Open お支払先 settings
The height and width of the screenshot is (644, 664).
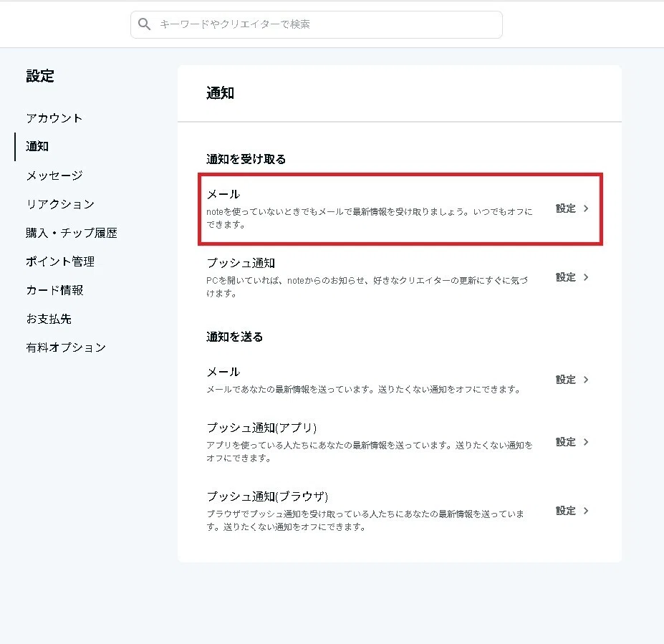click(x=49, y=319)
